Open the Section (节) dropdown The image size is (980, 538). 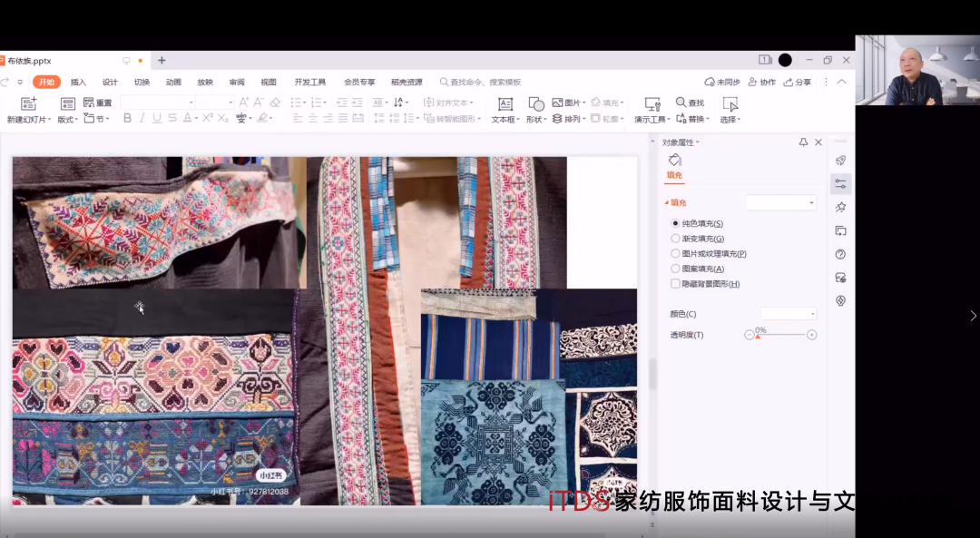[97, 119]
